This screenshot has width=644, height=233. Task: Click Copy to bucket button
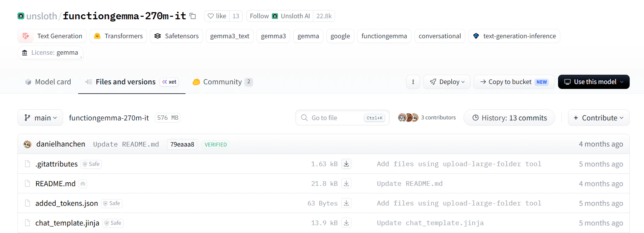pos(514,82)
